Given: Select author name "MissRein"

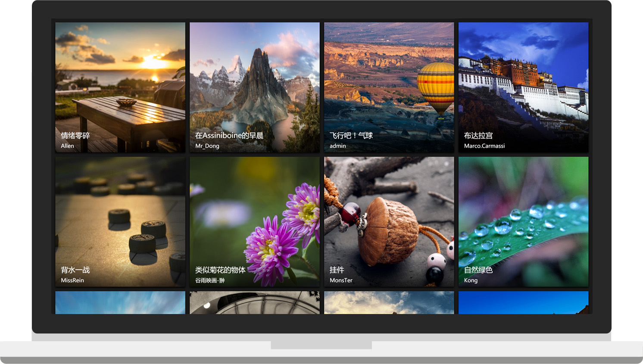Looking at the screenshot, I should pos(72,280).
